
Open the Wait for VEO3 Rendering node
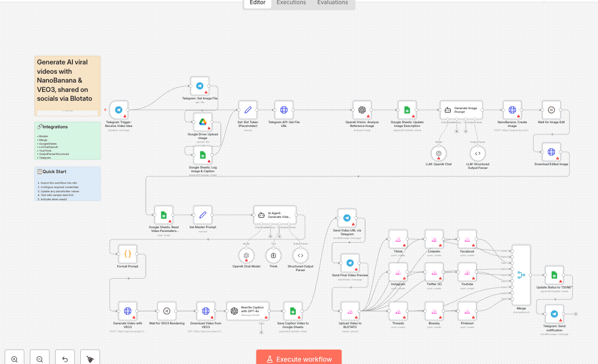click(167, 311)
